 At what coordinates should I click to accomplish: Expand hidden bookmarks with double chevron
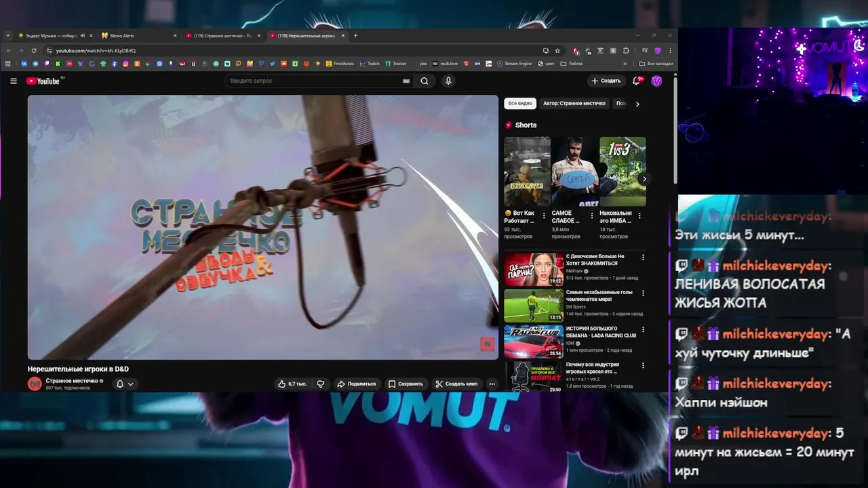(x=625, y=64)
